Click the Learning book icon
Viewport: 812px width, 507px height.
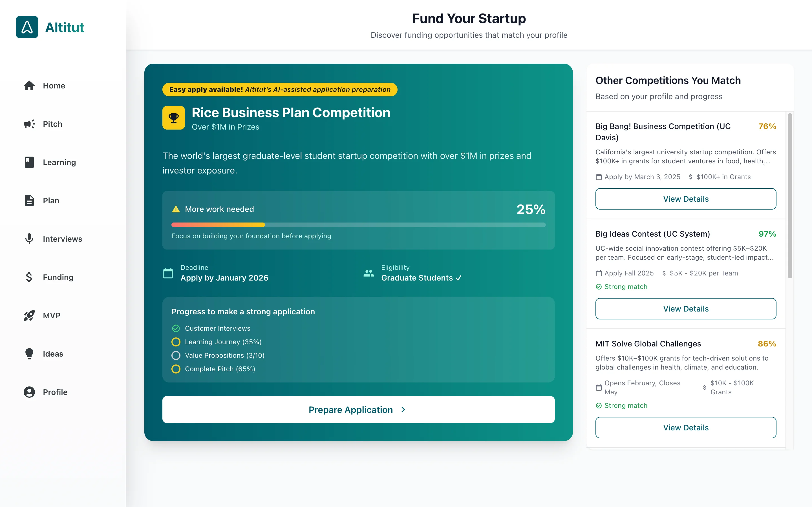pyautogui.click(x=29, y=162)
